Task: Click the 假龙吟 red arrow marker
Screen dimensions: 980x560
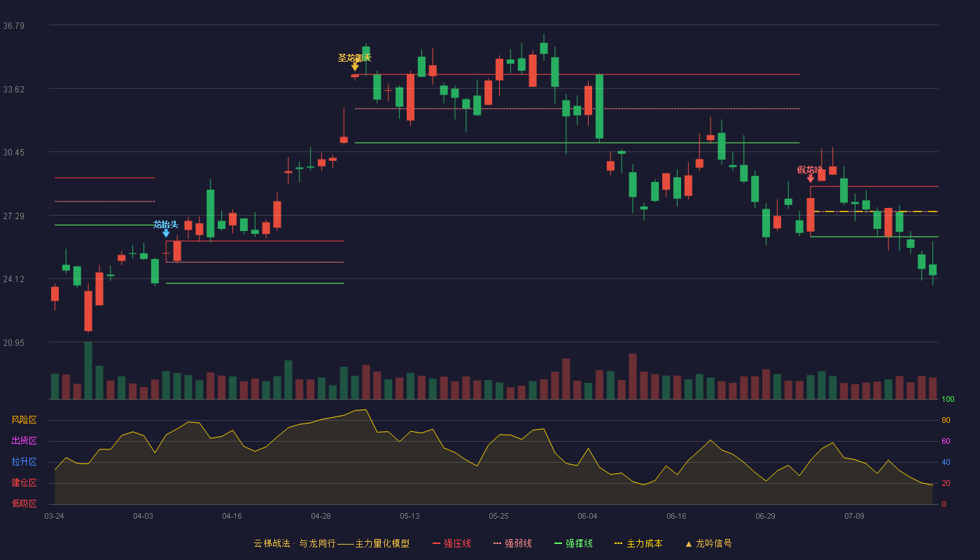Action: (x=811, y=179)
